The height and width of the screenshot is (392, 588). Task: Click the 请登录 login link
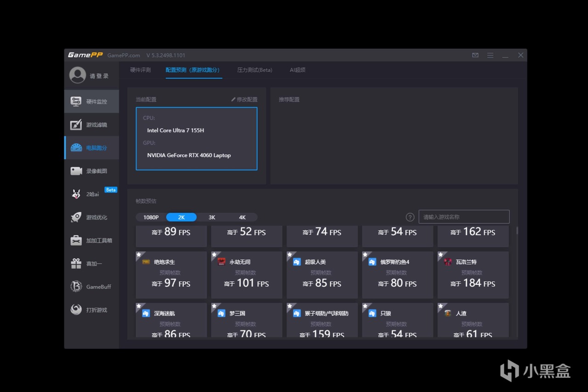pyautogui.click(x=99, y=76)
